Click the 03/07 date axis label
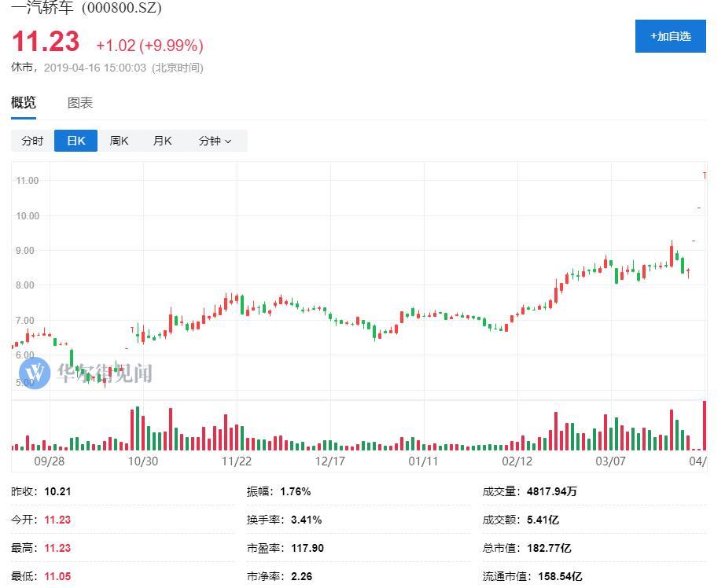This screenshot has width=725, height=588. (610, 461)
